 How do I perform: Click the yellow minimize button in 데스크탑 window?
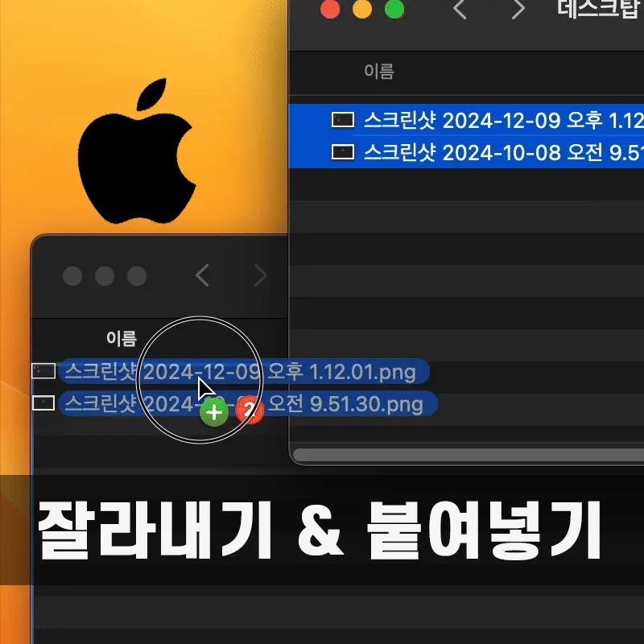point(361,10)
